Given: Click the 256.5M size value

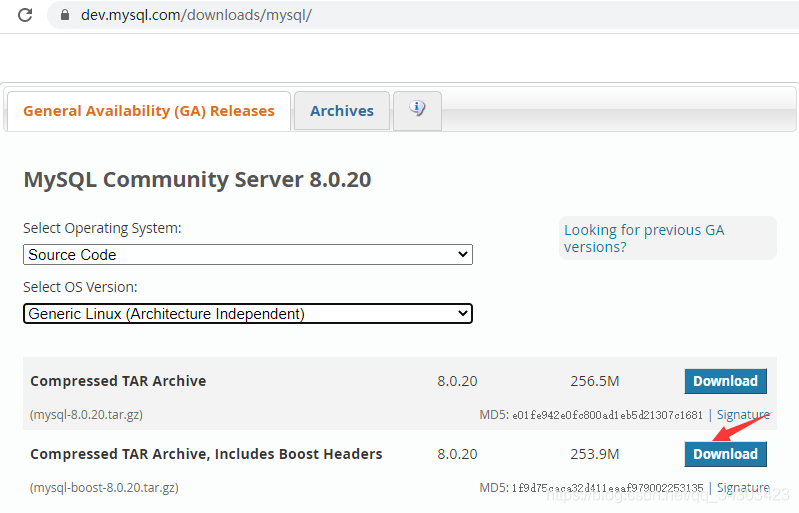Looking at the screenshot, I should point(595,381).
